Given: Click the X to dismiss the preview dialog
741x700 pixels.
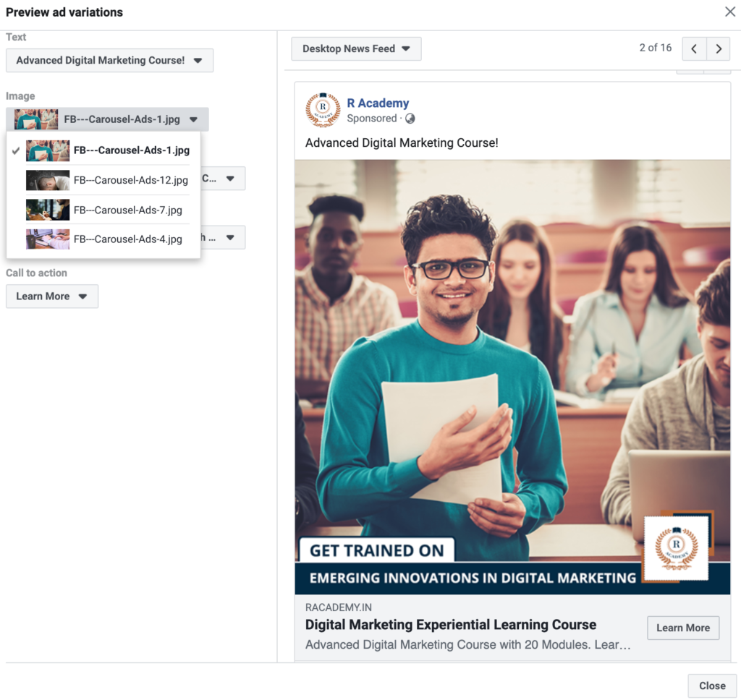Looking at the screenshot, I should click(x=730, y=12).
